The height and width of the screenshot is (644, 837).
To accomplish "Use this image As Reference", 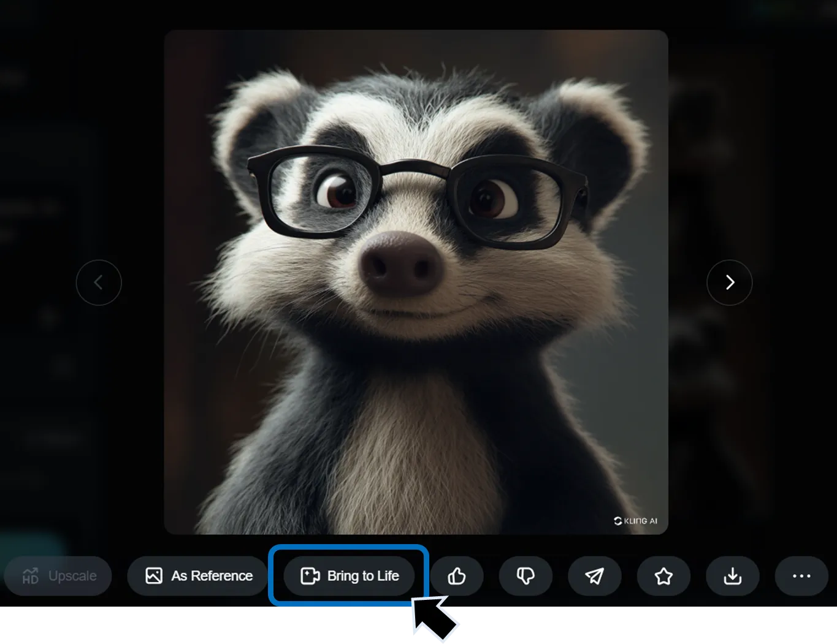I will click(x=197, y=576).
